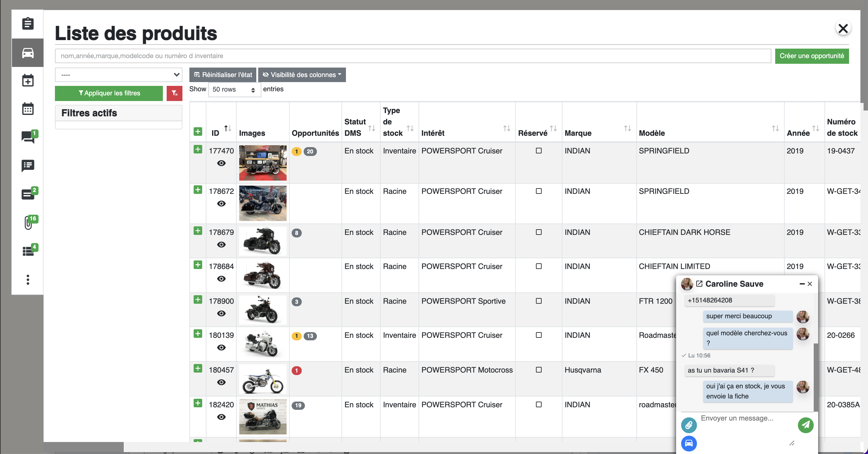The image size is (868, 454).
Task: Open the 50 rows entries selector
Action: click(x=234, y=90)
